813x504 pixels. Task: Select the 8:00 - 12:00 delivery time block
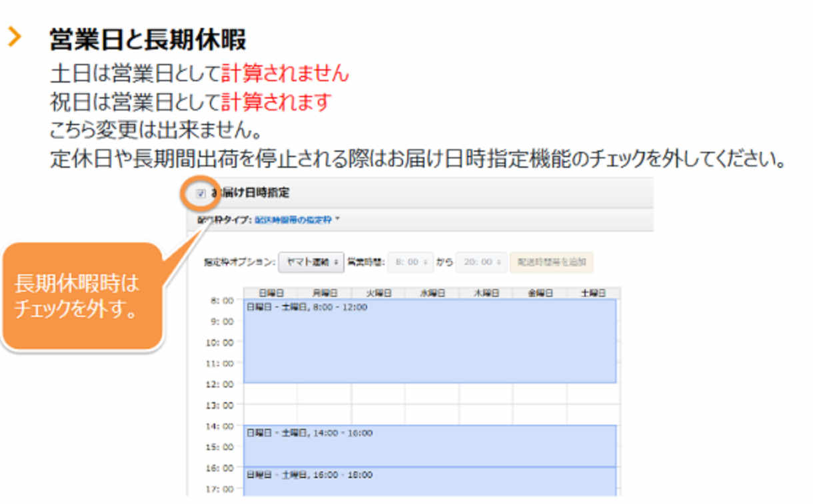(x=430, y=342)
